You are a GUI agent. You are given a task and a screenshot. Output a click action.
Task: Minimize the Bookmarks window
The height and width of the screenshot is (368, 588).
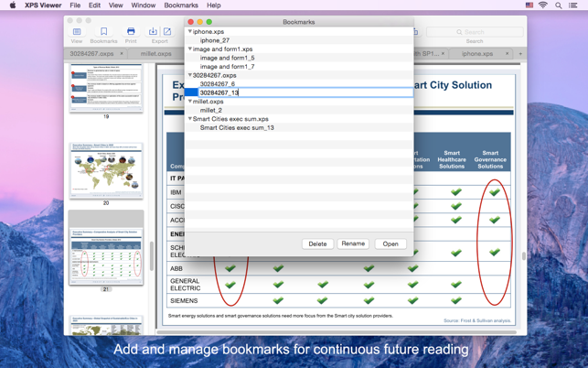200,22
